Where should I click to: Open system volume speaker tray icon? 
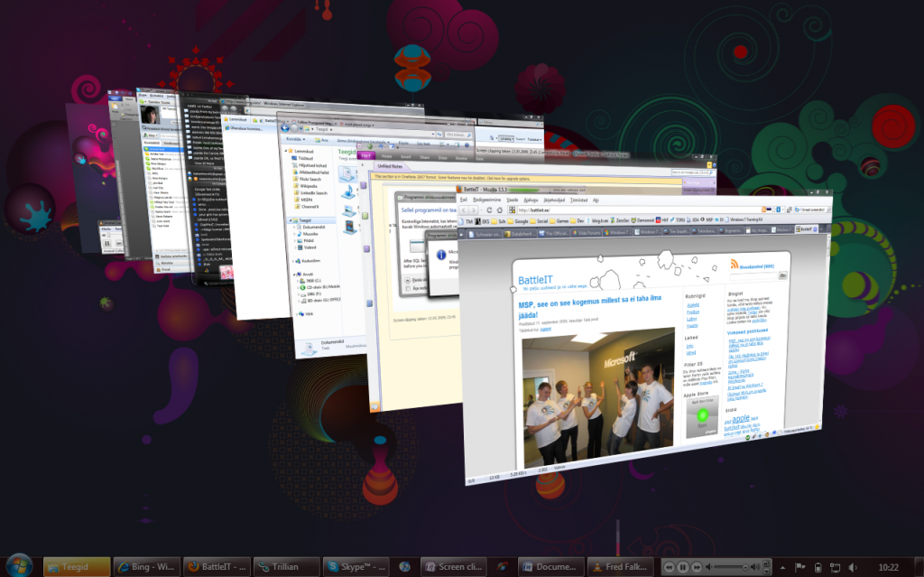853,567
